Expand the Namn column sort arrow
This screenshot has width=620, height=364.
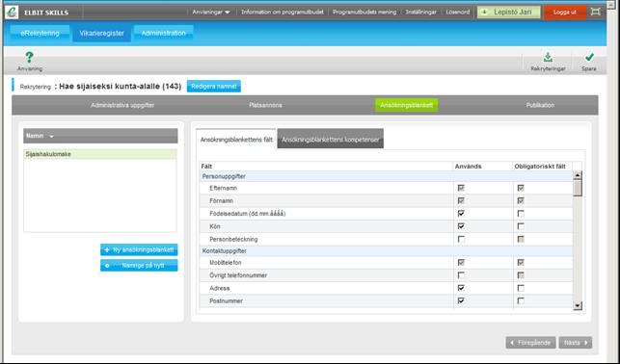[x=51, y=136]
